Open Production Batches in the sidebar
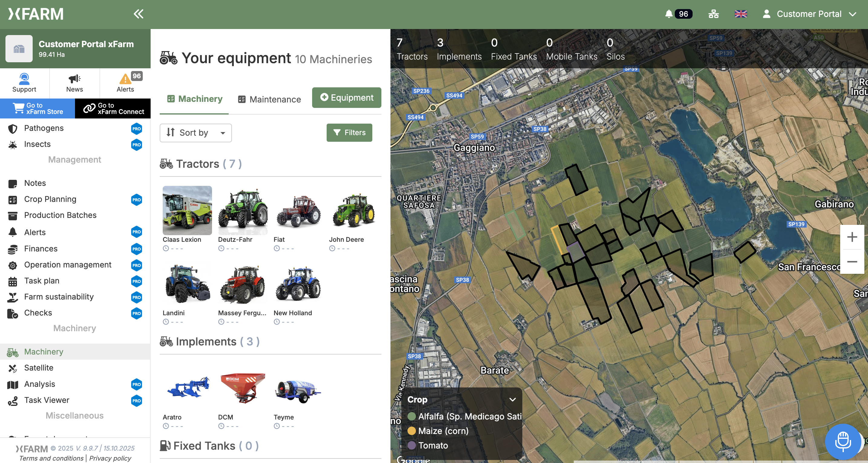 (x=75, y=215)
